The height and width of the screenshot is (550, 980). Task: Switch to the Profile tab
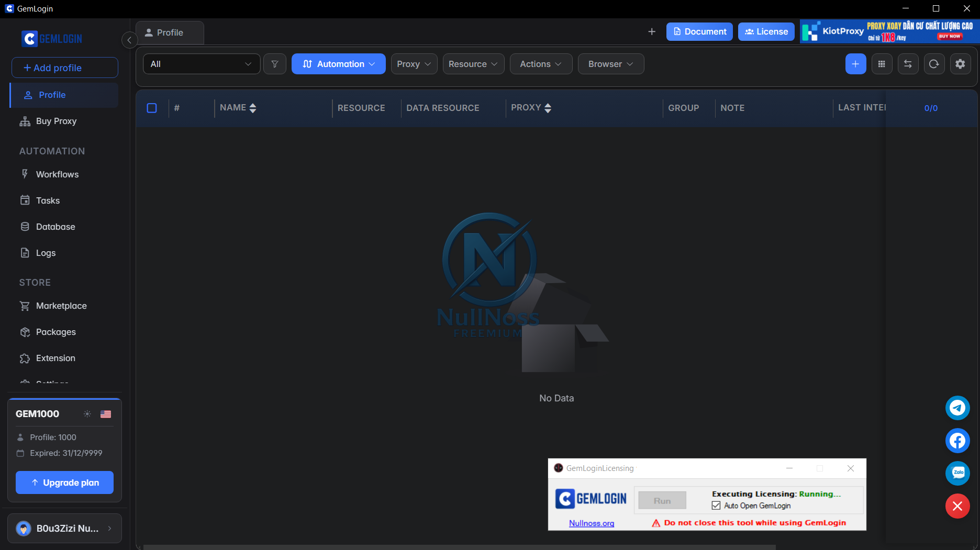click(169, 32)
